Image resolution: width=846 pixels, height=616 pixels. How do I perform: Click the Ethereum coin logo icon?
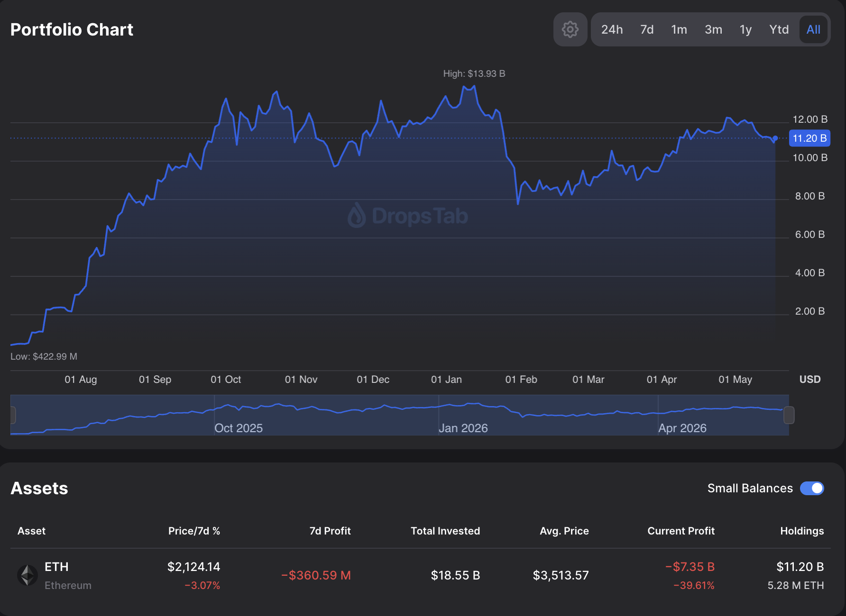pyautogui.click(x=28, y=575)
